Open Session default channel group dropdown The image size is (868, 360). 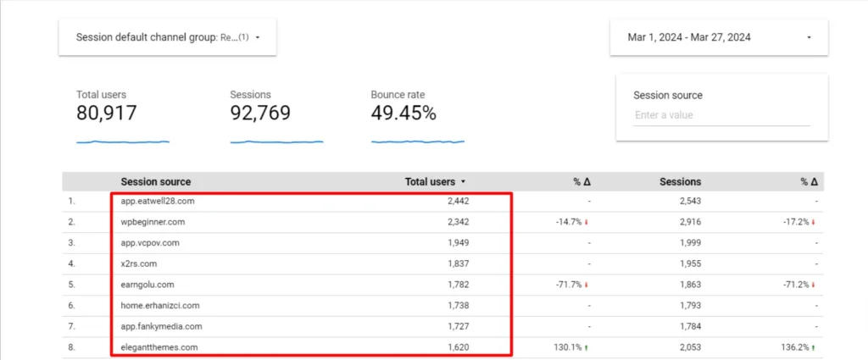pyautogui.click(x=167, y=37)
